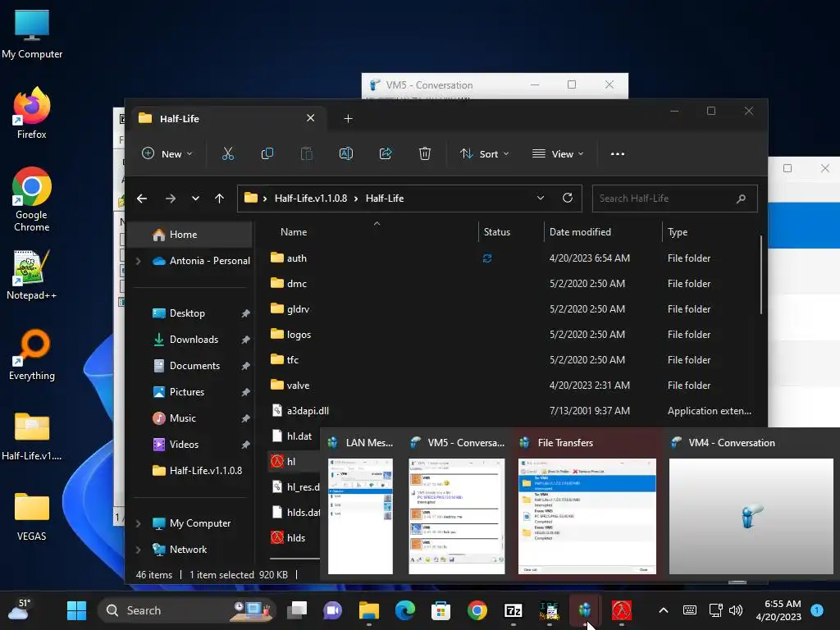This screenshot has width=840, height=630.
Task: Click the Share icon in toolbar
Action: point(386,153)
